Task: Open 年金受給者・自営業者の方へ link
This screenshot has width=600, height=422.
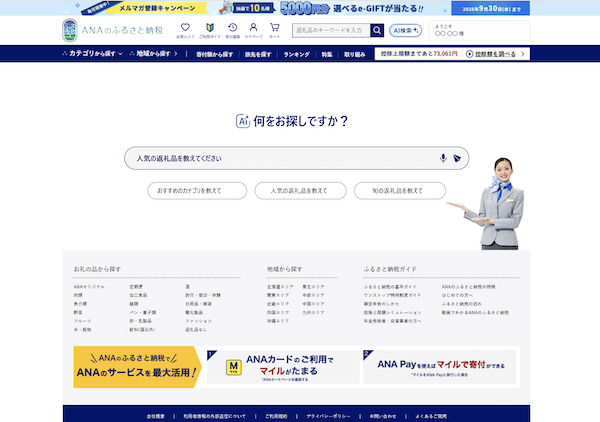Action: (x=392, y=321)
